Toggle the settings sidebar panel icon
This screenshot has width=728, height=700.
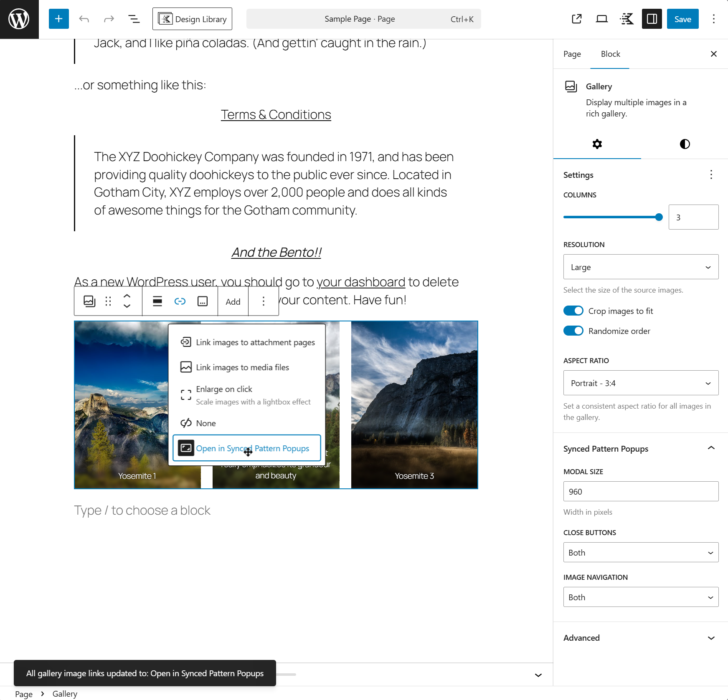point(652,19)
